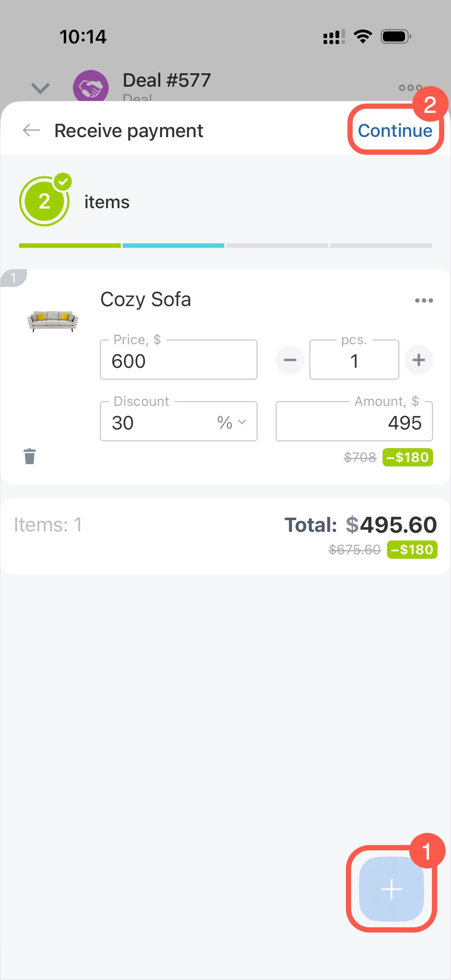The width and height of the screenshot is (451, 980).
Task: Open the deal's three-dot menu in header
Action: tap(410, 88)
